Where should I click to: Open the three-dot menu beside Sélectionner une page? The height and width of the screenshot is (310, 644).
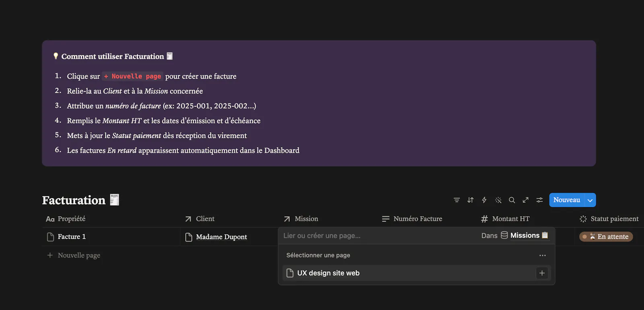click(x=543, y=255)
